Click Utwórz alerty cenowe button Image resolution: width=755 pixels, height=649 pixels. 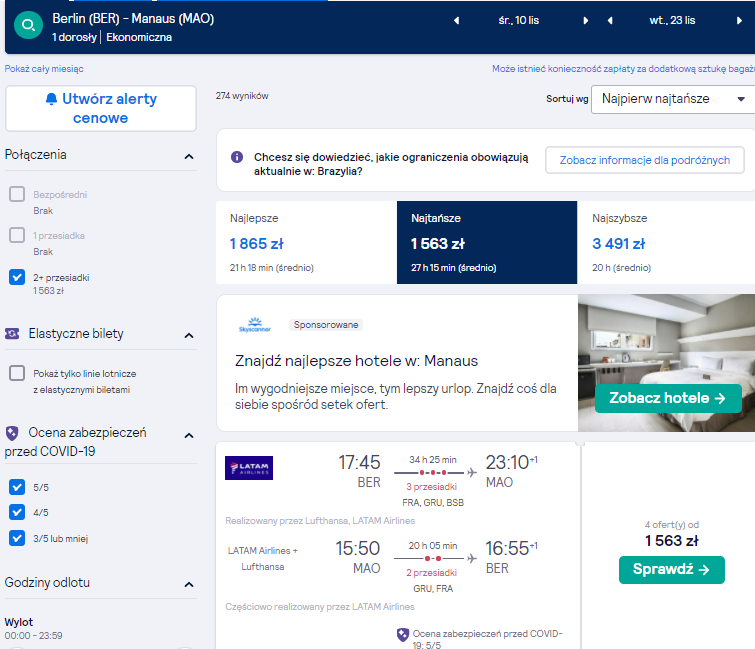click(x=101, y=108)
